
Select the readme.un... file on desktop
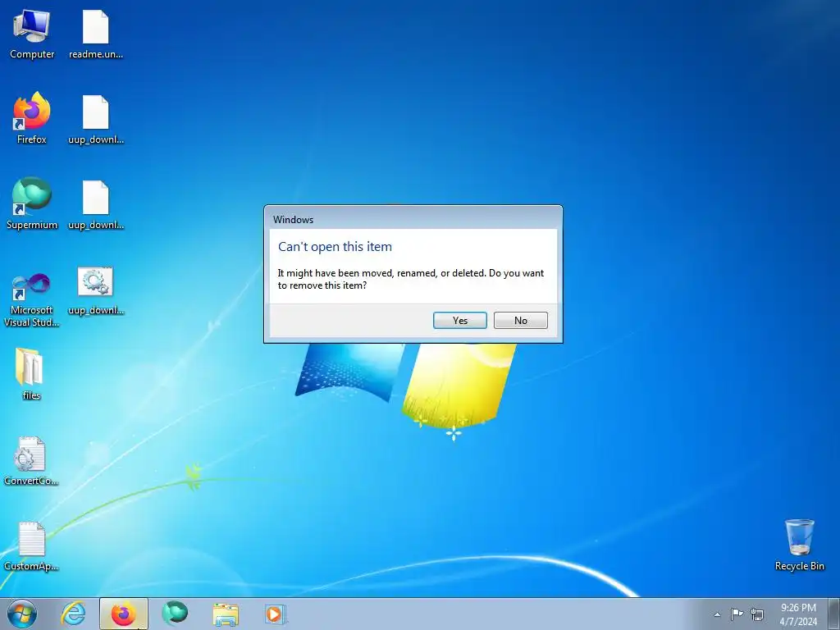tap(96, 34)
